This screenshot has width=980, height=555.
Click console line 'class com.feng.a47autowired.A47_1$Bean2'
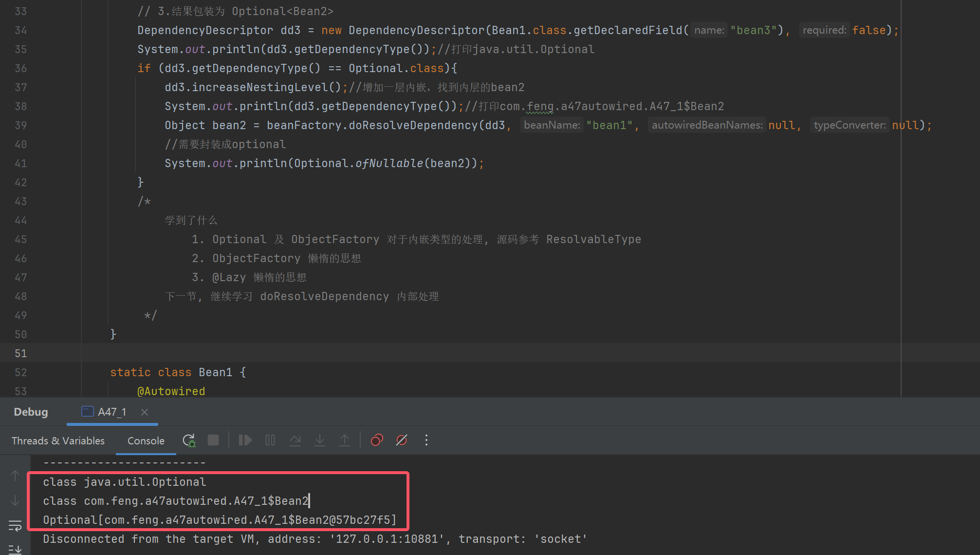coord(176,501)
